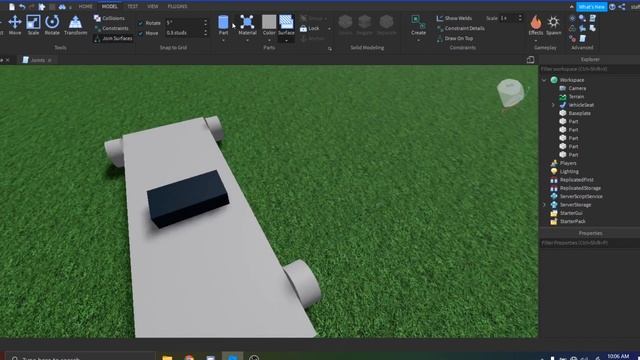Image resolution: width=640 pixels, height=360 pixels.
Task: Toggle Constraints option
Action: coord(111,28)
